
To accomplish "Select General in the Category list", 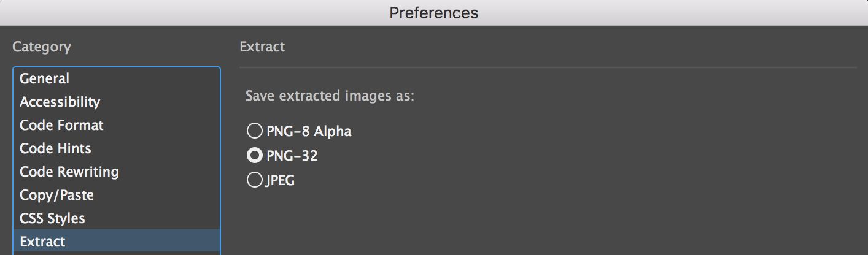I will (44, 79).
